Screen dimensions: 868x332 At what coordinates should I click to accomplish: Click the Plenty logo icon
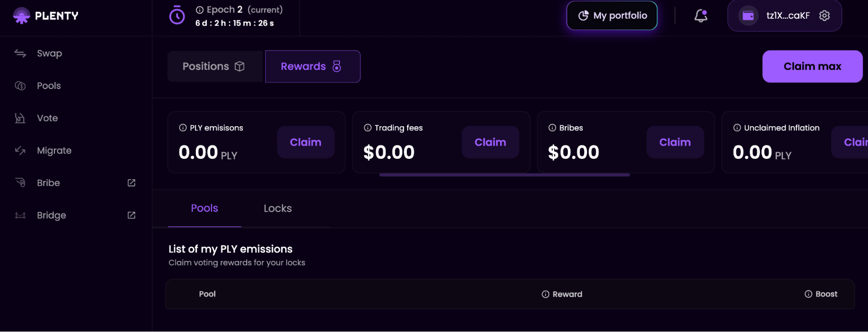pyautogui.click(x=21, y=16)
